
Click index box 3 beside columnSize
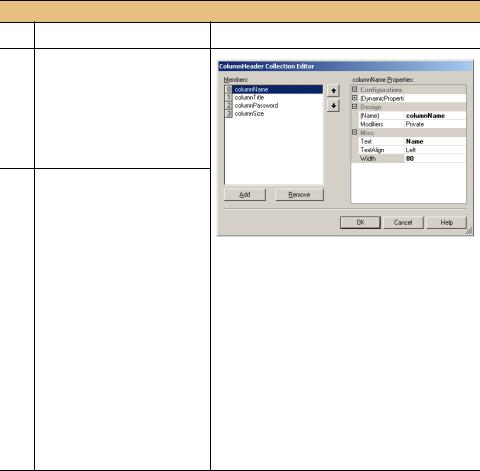click(x=228, y=114)
